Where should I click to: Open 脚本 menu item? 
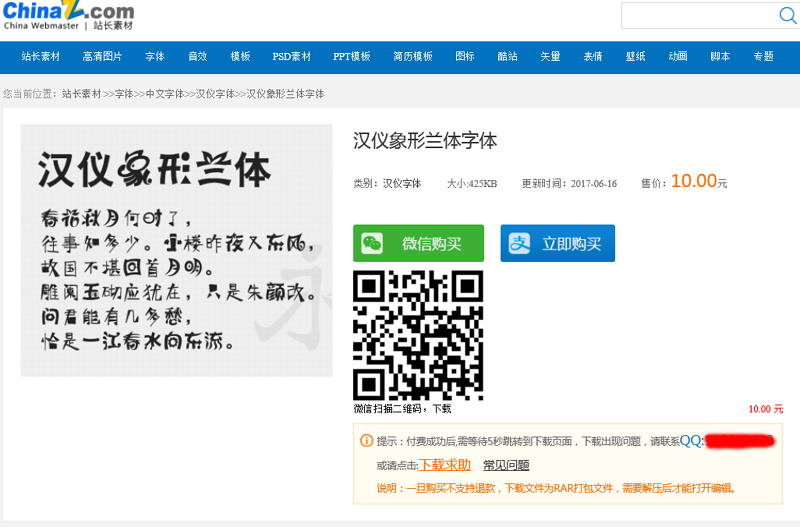720,57
